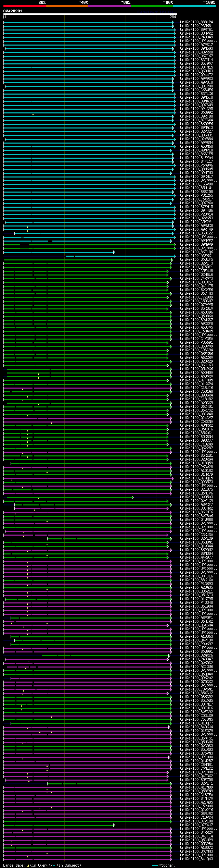The image size is (219, 868).
Task: Open hit UniRef100_P43349
Action: pos(196,37)
